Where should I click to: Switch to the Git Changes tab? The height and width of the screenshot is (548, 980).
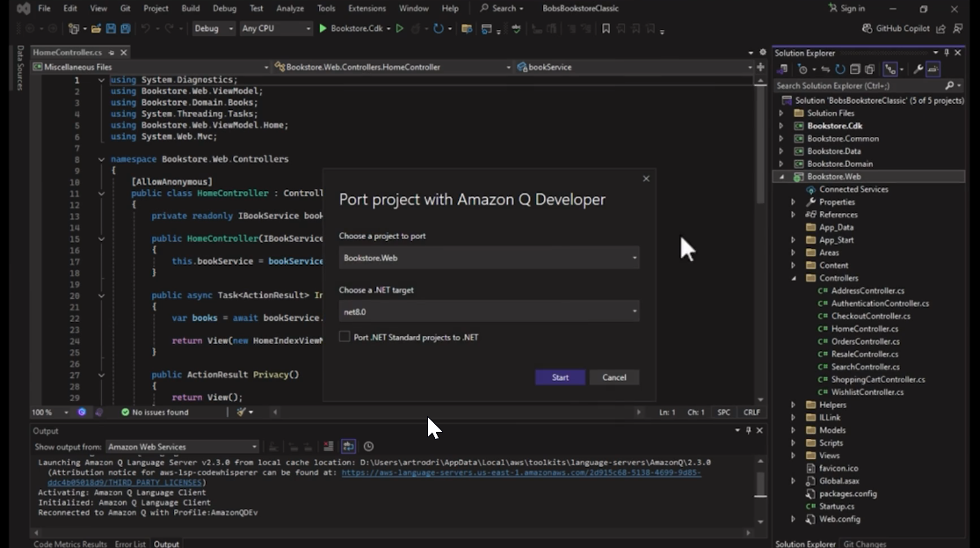pyautogui.click(x=864, y=544)
